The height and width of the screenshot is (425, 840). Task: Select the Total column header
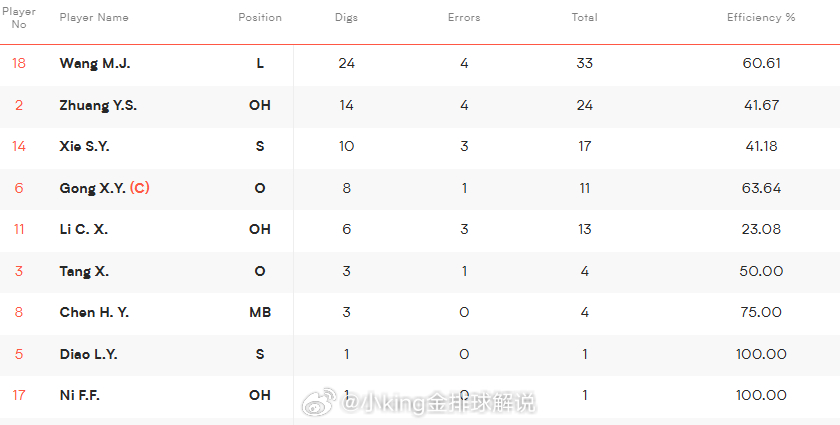pyautogui.click(x=584, y=17)
